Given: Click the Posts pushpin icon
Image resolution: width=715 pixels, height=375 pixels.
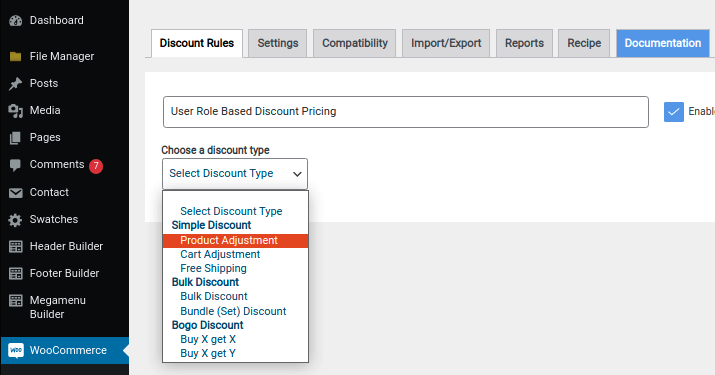Looking at the screenshot, I should pyautogui.click(x=16, y=83).
